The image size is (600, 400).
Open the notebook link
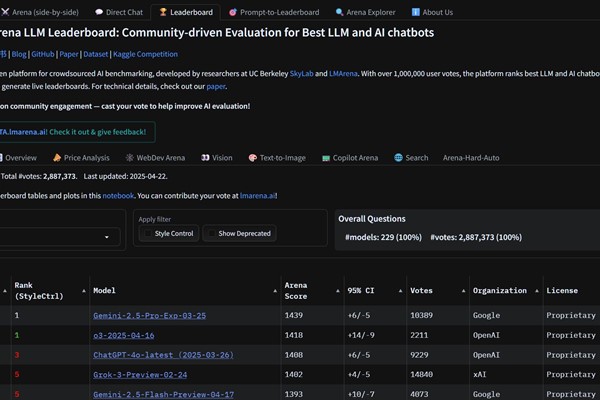[x=118, y=196]
